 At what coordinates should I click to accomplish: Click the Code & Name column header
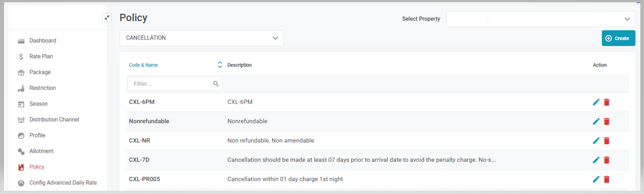(143, 65)
